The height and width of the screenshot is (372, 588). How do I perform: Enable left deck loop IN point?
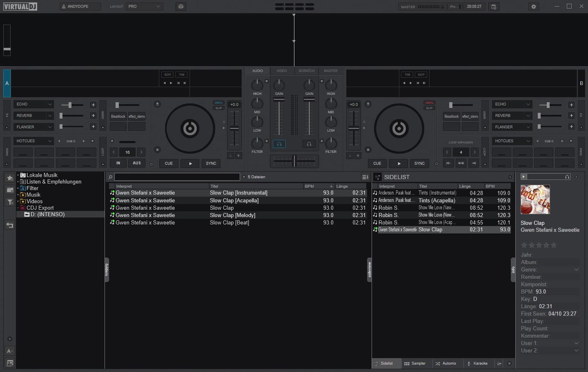coord(118,163)
